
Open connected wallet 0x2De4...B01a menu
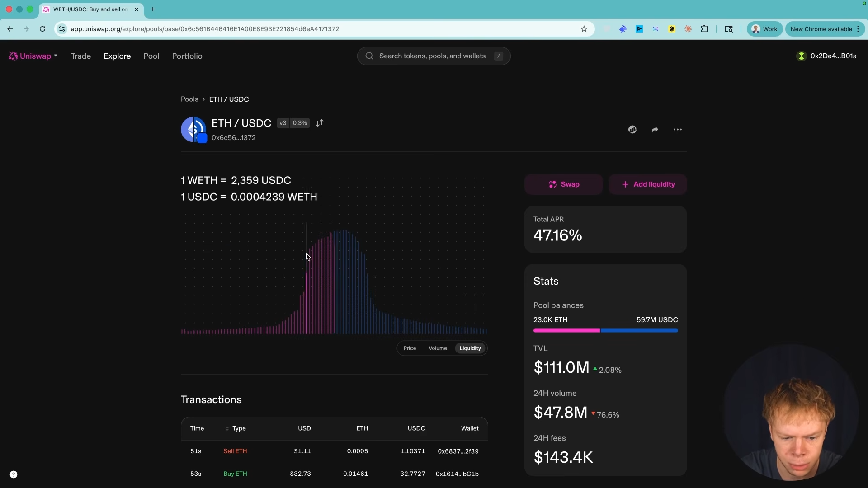coord(826,56)
